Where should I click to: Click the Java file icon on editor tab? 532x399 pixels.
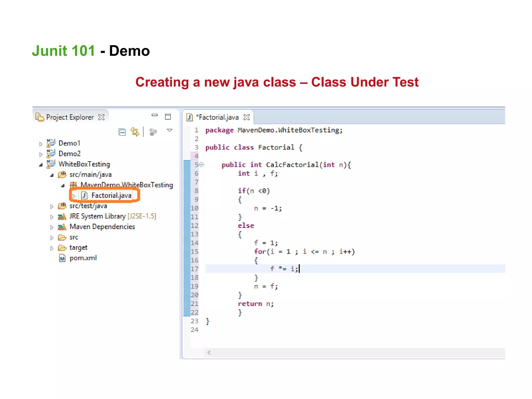click(x=190, y=117)
